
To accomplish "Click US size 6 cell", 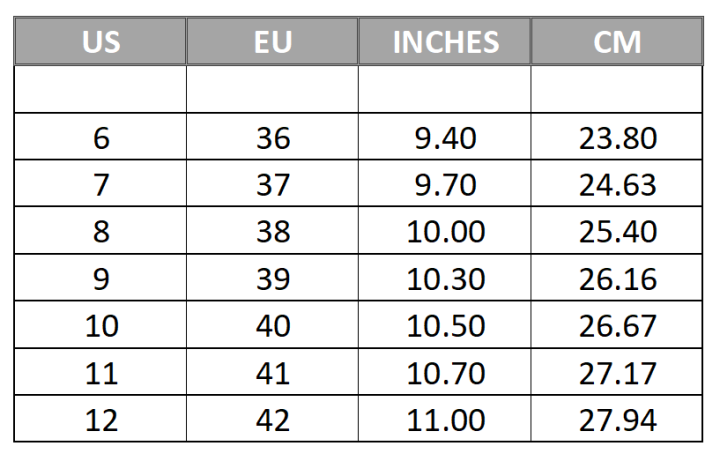I will pos(101,137).
